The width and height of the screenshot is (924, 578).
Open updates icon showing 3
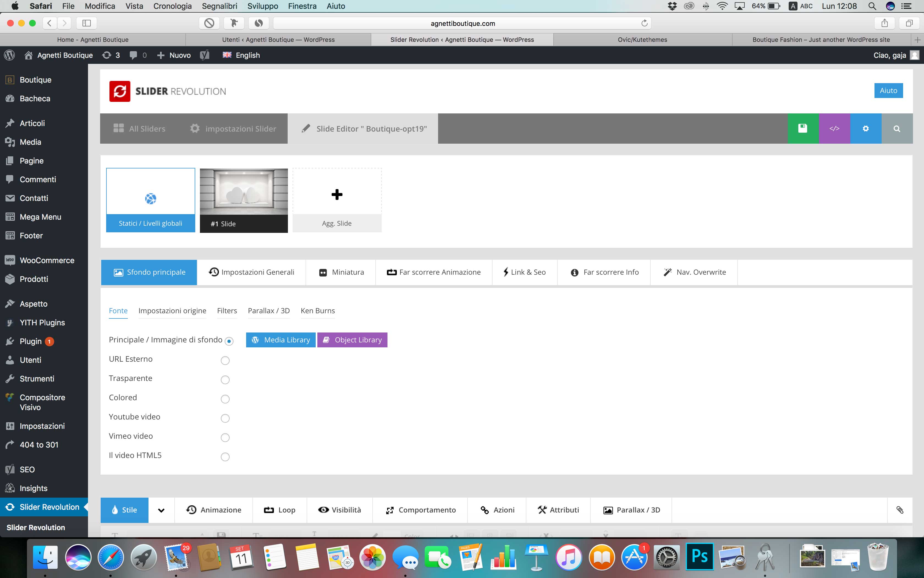click(x=111, y=55)
